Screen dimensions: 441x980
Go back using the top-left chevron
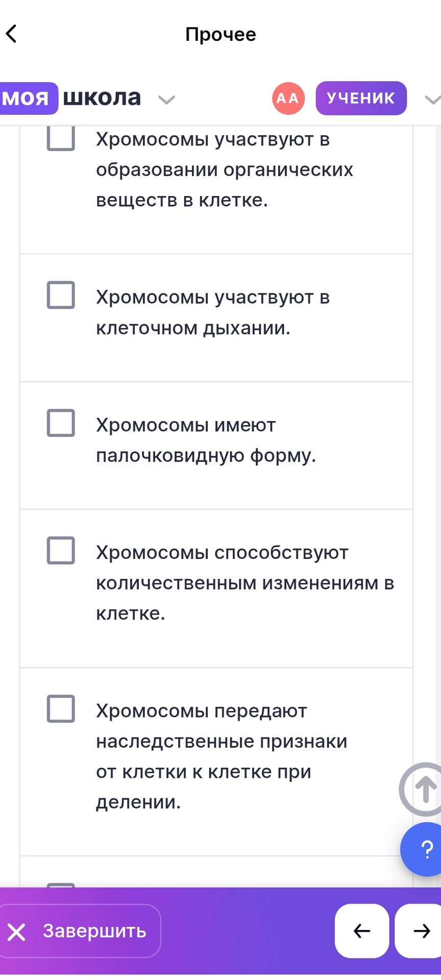coord(12,34)
